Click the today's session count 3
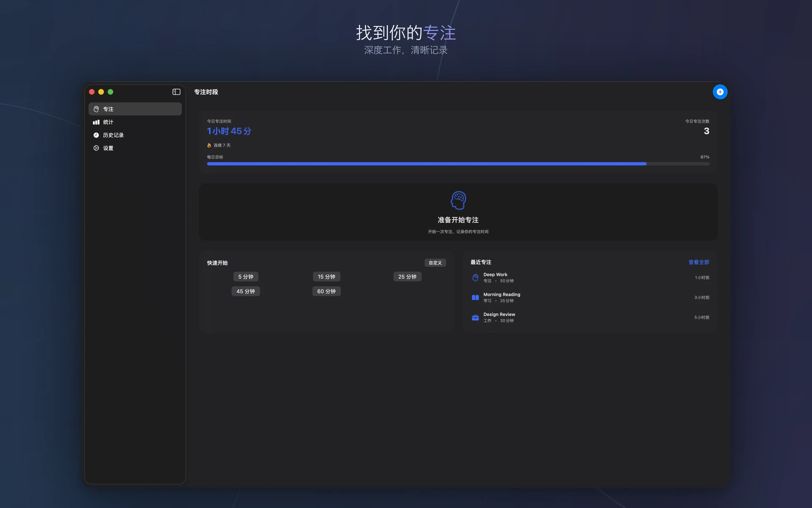The width and height of the screenshot is (812, 508). [706, 131]
